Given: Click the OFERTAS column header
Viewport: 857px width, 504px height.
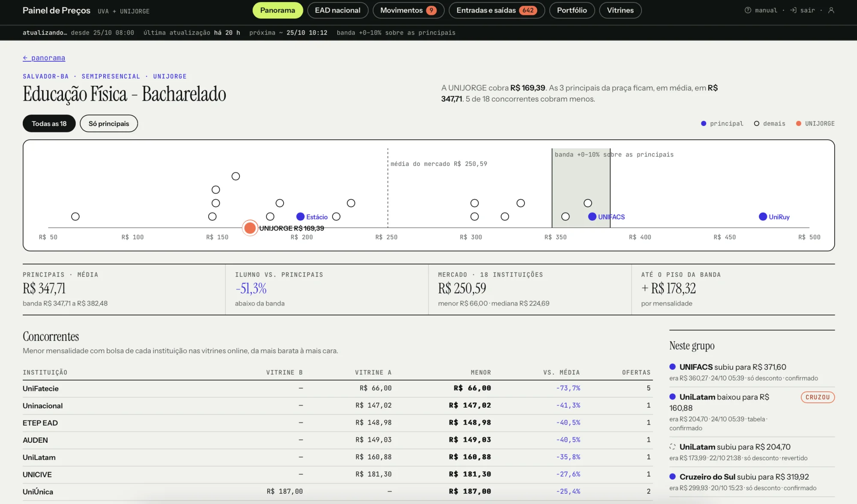Looking at the screenshot, I should 636,372.
